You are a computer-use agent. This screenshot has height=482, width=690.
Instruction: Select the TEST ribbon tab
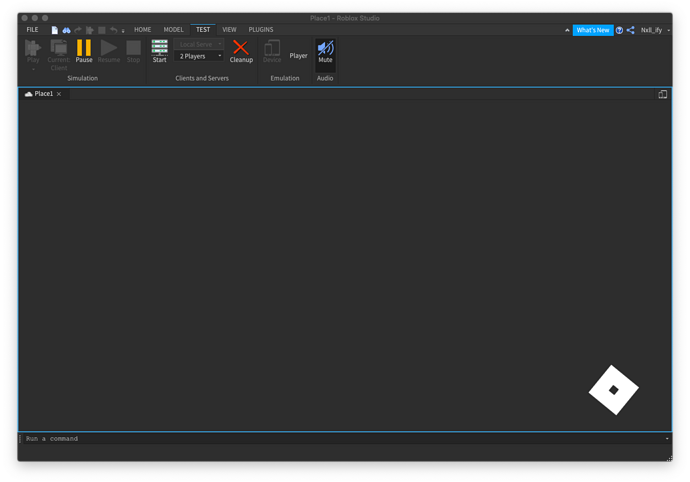point(203,29)
